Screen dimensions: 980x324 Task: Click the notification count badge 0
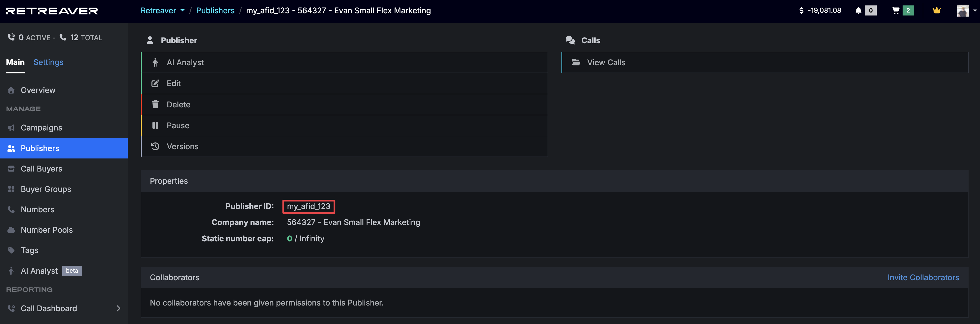click(871, 11)
